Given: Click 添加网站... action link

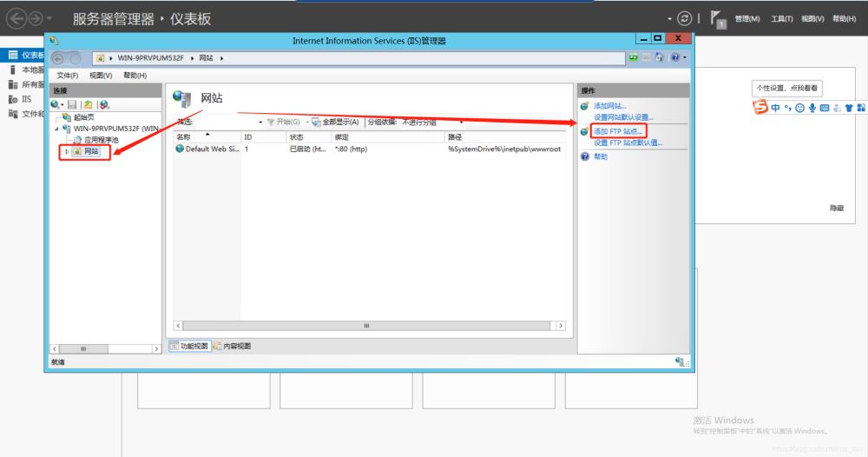Looking at the screenshot, I should point(610,106).
